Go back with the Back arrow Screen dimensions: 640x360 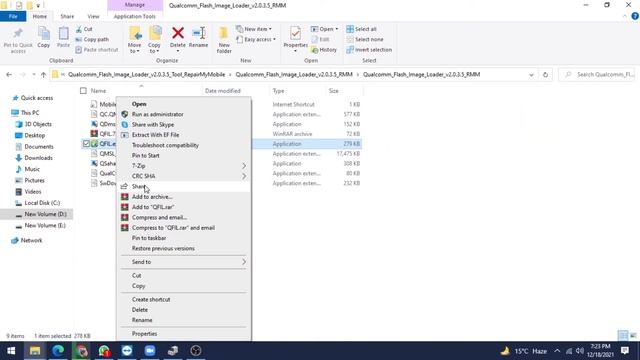9,75
